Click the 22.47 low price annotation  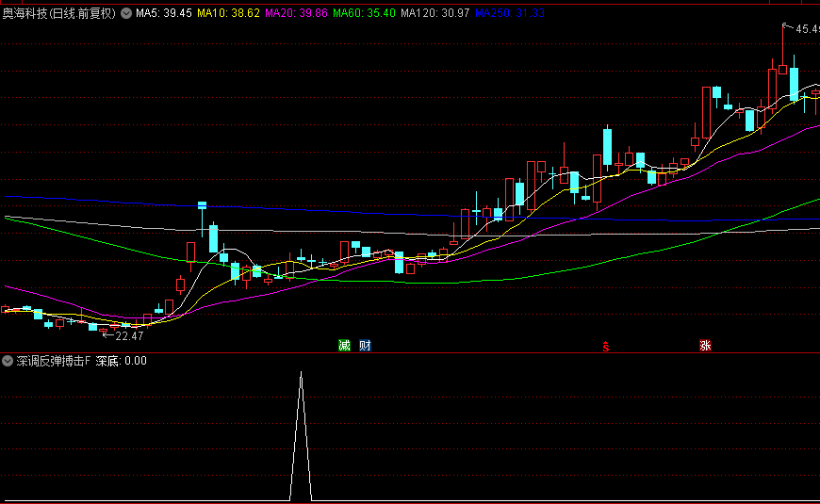tap(128, 336)
